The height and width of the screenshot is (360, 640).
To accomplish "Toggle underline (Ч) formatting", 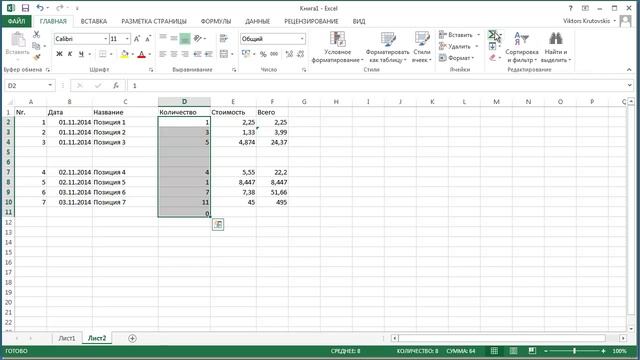I will click(x=81, y=54).
